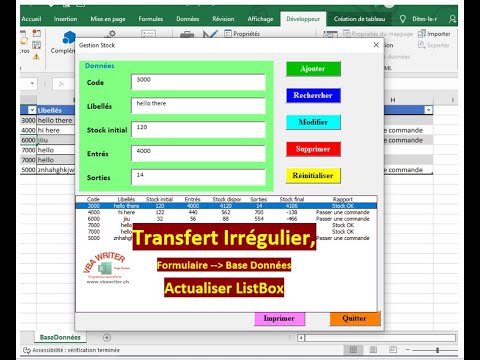The image size is (480, 360).
Task: Open the Affichage ribbon tab
Action: (x=260, y=19)
